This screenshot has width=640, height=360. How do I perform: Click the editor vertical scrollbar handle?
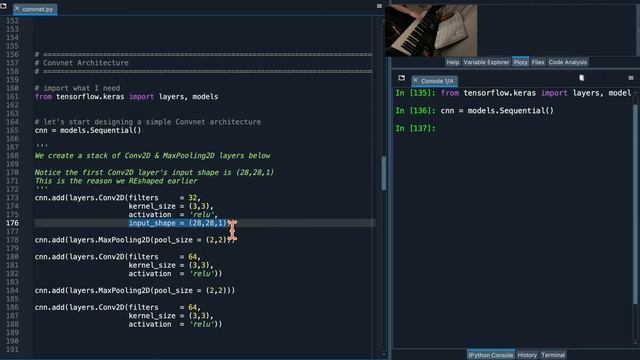point(384,173)
